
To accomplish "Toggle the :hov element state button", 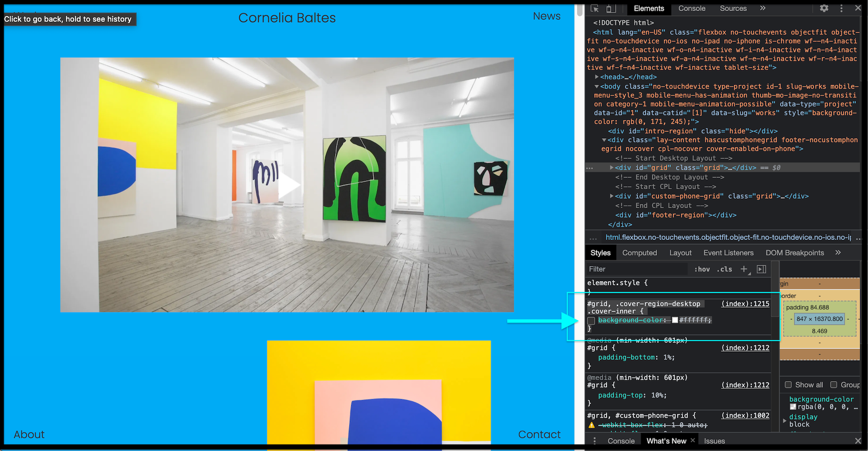I will (702, 269).
